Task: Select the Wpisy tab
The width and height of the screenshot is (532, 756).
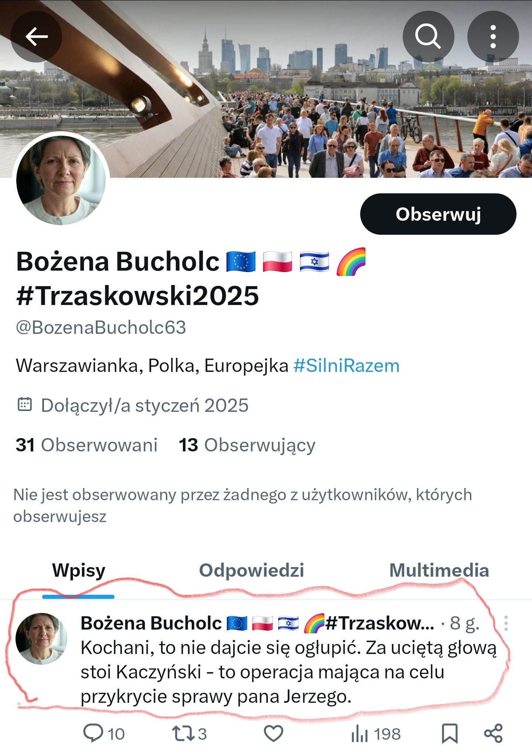Action: (x=79, y=570)
